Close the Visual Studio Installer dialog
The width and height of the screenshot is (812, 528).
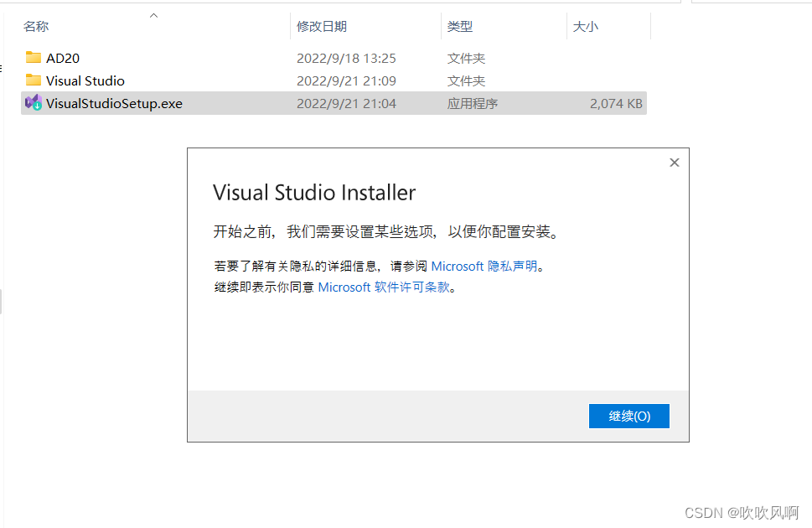(675, 163)
